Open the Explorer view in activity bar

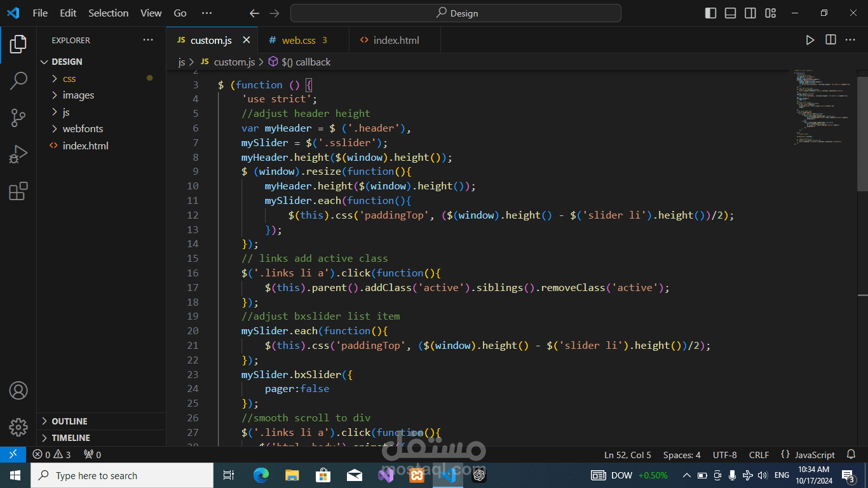click(18, 44)
